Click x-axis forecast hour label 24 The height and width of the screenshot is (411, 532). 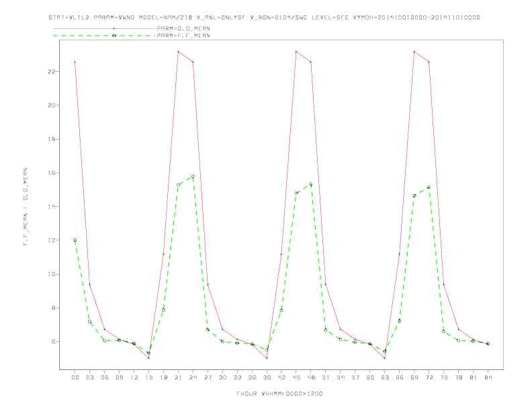(193, 377)
